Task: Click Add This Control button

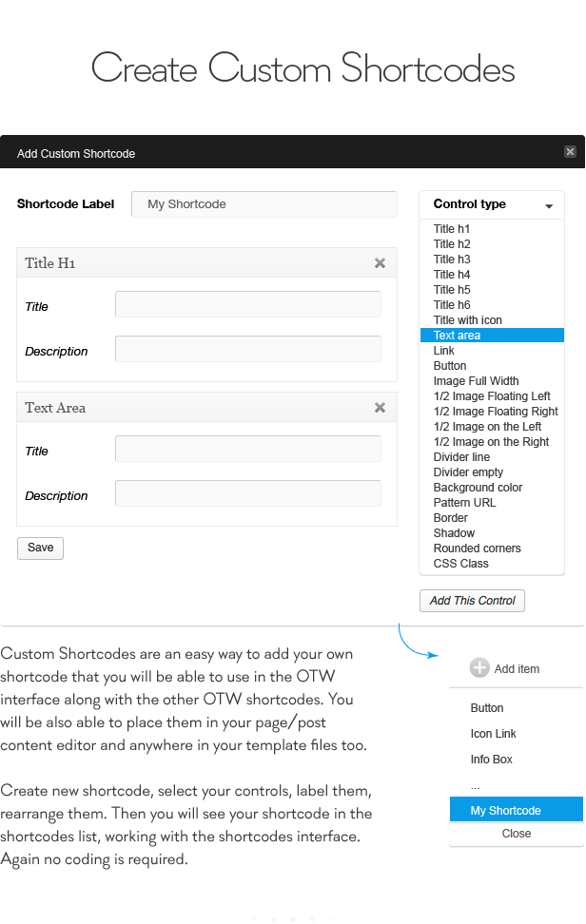Action: coord(472,601)
